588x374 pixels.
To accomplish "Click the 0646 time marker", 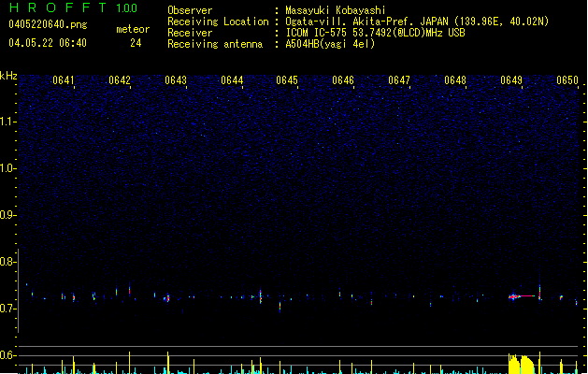I will point(343,80).
